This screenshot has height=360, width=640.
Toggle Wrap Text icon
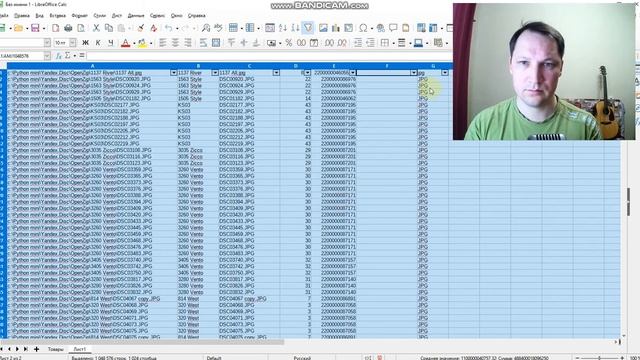coord(203,42)
